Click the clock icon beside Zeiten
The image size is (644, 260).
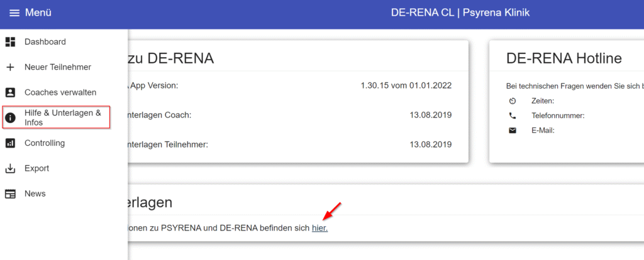513,100
